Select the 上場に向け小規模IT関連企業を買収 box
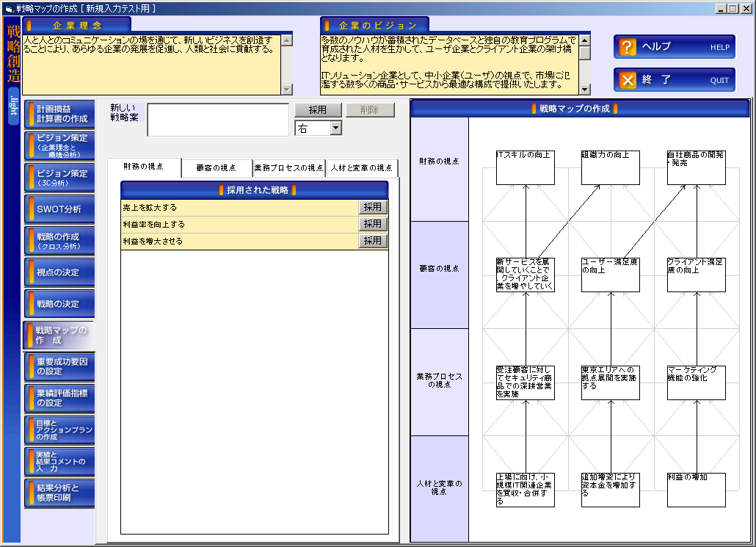756x547 pixels. click(525, 490)
